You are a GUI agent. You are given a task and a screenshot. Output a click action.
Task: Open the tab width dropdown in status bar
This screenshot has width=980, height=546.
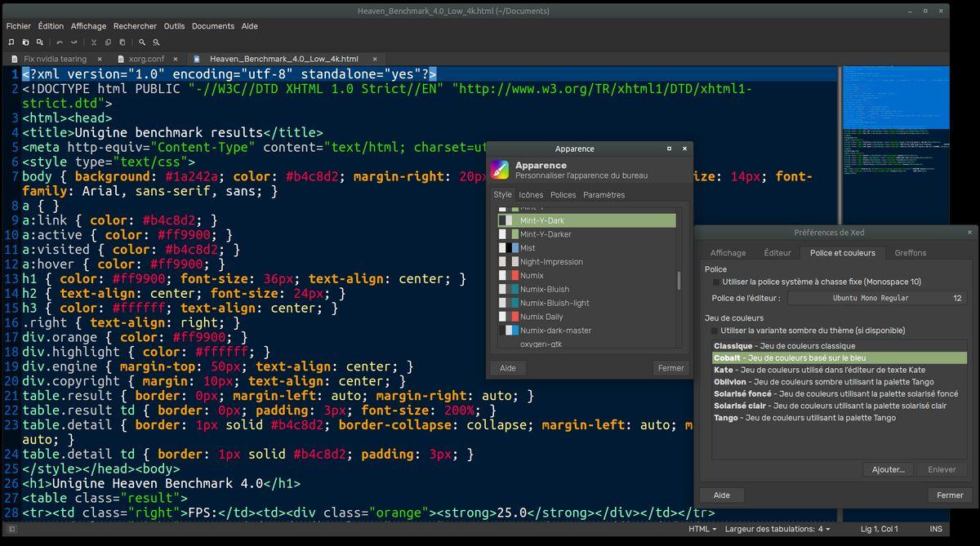777,530
